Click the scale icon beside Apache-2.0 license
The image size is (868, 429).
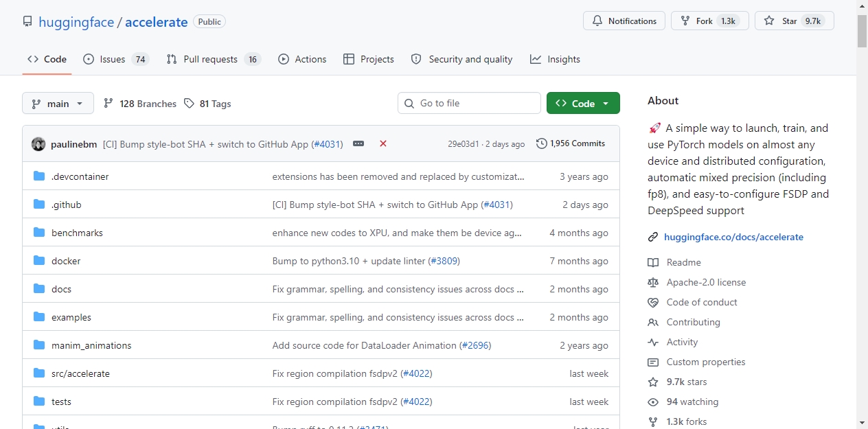point(653,283)
